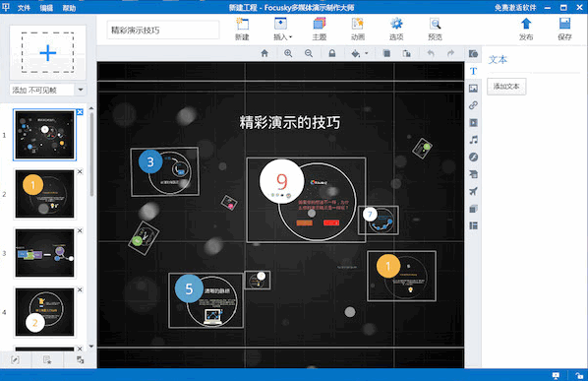Screen dimensions: 588x381
Task: Open the 文件 (file) menu
Action: tap(24, 8)
